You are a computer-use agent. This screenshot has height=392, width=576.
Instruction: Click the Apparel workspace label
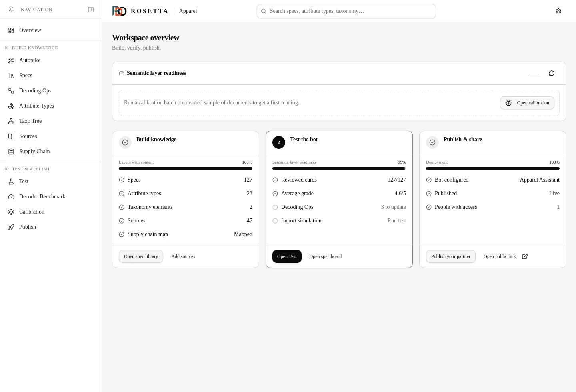pyautogui.click(x=188, y=11)
